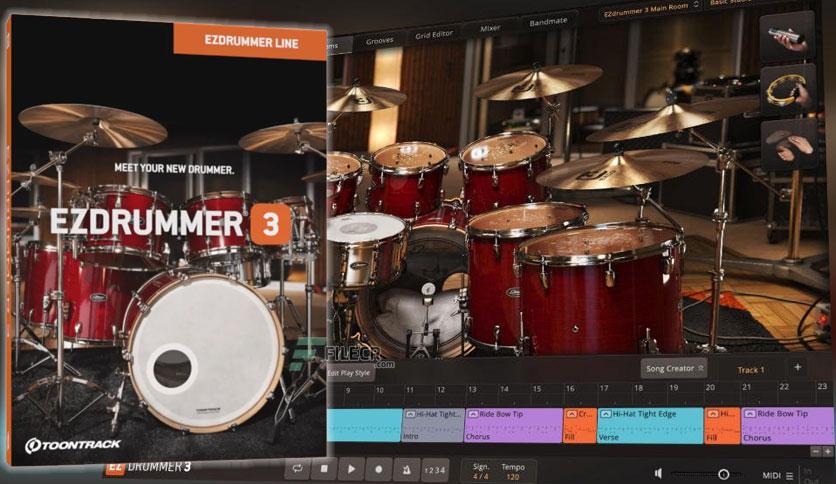Viewport: 836px width, 484px height.
Task: Switch to the Bandmate tab
Action: click(548, 22)
